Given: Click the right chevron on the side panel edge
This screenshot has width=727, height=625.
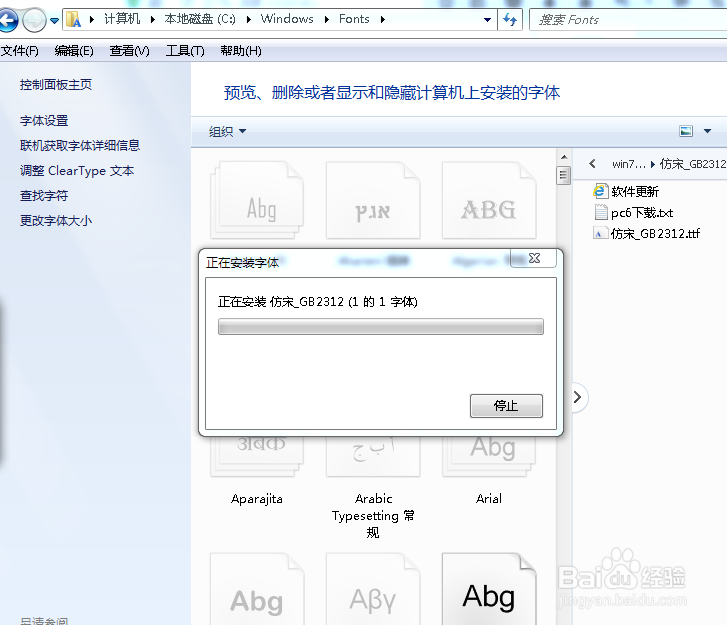Looking at the screenshot, I should click(x=577, y=397).
